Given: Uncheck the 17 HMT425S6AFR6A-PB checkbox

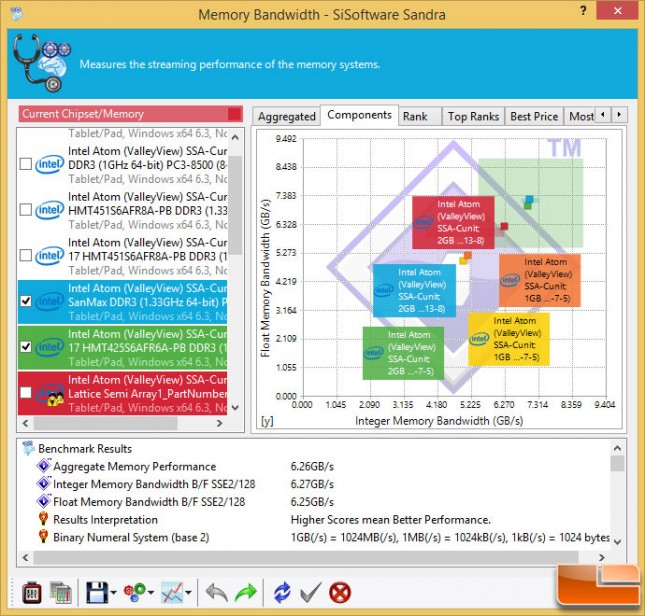Looking at the screenshot, I should pos(26,347).
